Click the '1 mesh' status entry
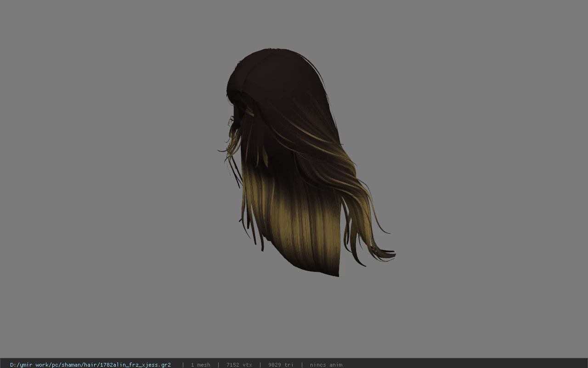This screenshot has width=588, height=368. 200,365
